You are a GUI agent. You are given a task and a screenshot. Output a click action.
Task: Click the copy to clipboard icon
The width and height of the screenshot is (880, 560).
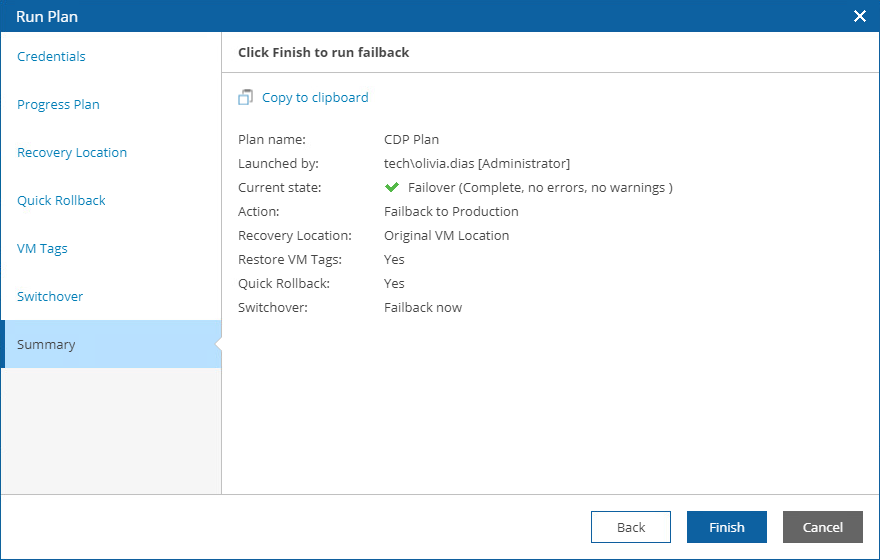(x=246, y=98)
